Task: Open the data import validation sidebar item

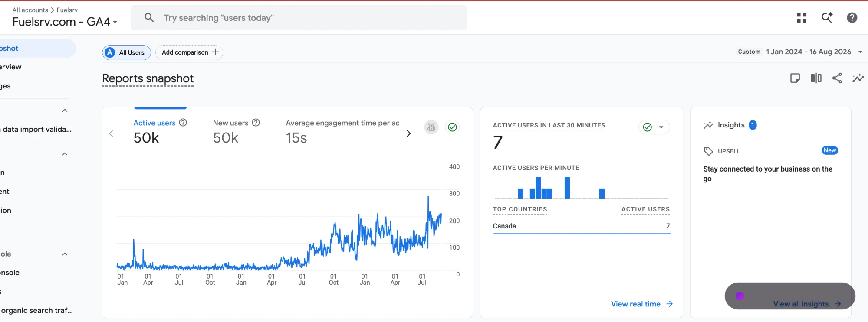Action: point(36,129)
